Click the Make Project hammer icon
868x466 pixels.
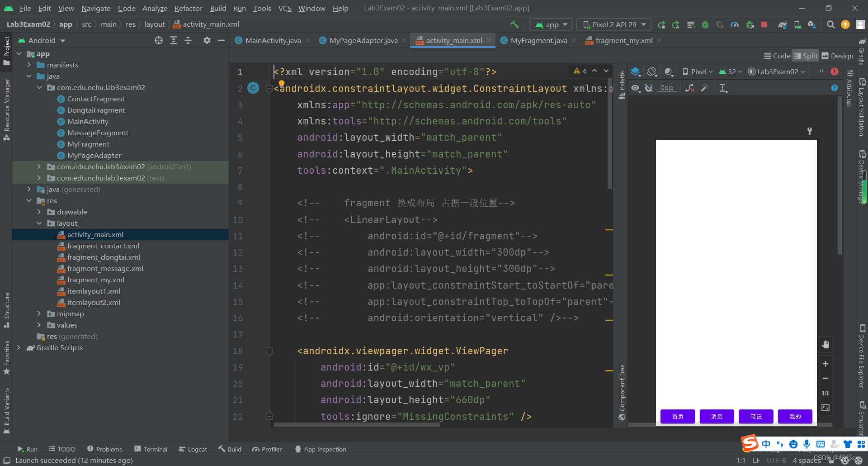514,24
